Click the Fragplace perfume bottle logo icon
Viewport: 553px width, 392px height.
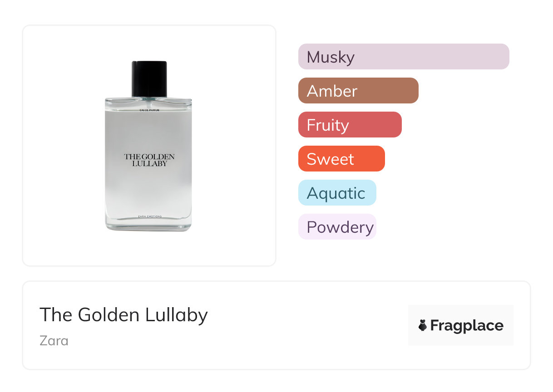click(423, 325)
